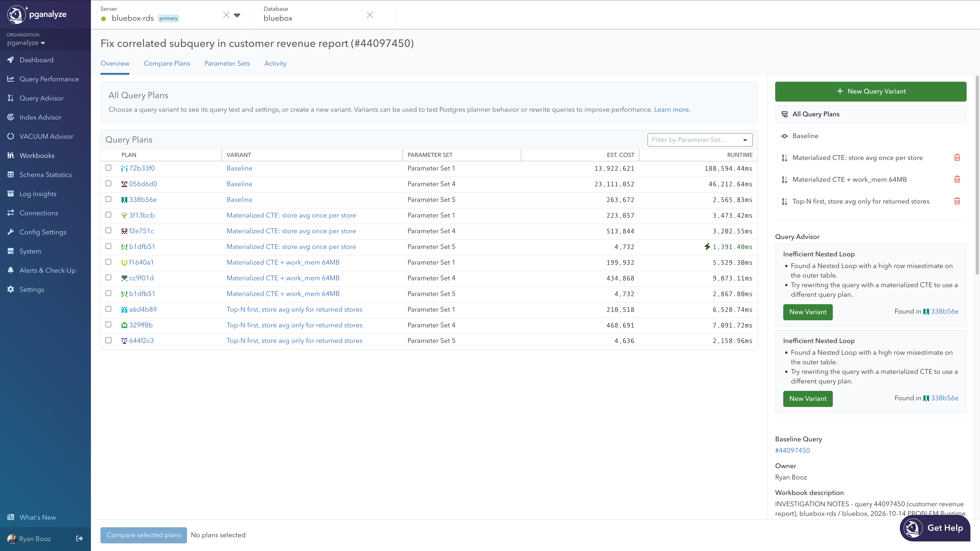This screenshot has width=980, height=551.
Task: Select the Overview tab
Action: point(115,64)
